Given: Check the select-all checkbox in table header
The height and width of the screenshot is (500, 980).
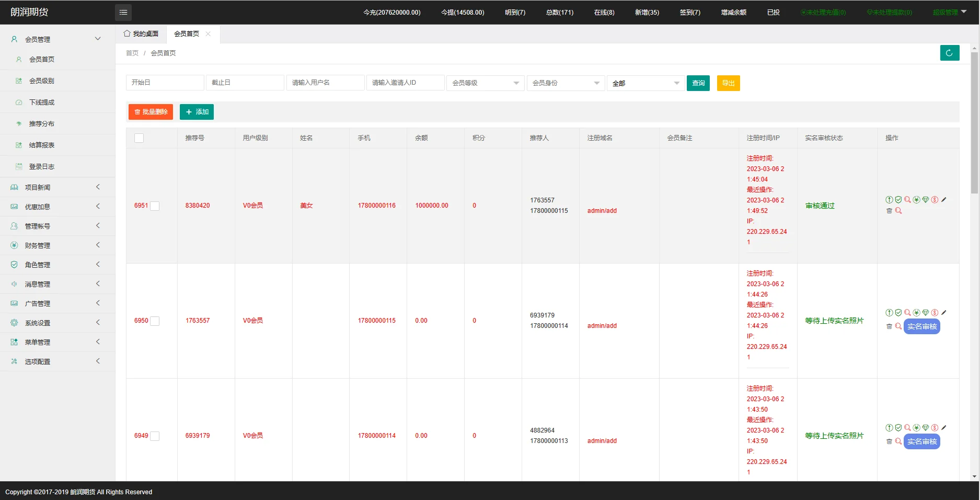Looking at the screenshot, I should (139, 138).
